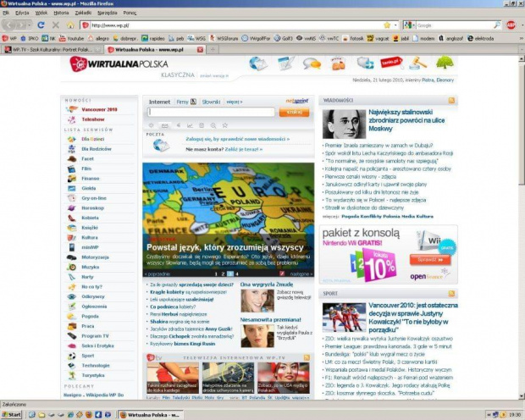Screen dimensions: 525x420
Task: Click the 'więcej' search options expander
Action: pyautogui.click(x=235, y=102)
